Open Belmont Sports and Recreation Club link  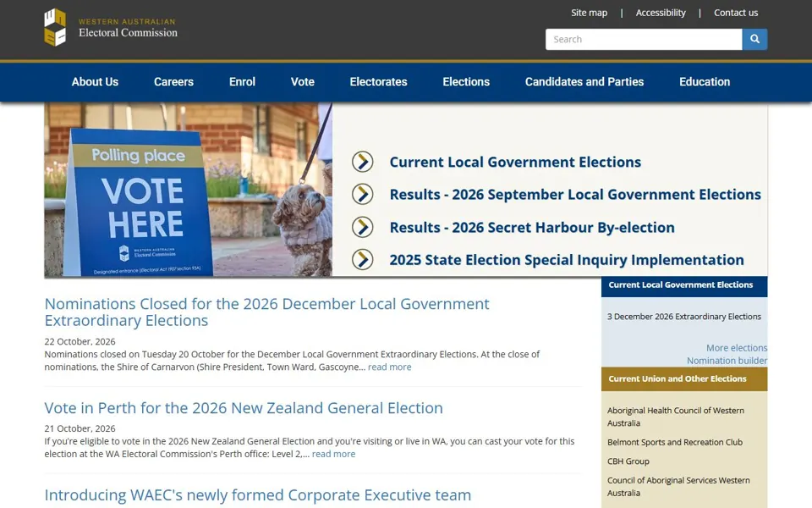point(675,442)
